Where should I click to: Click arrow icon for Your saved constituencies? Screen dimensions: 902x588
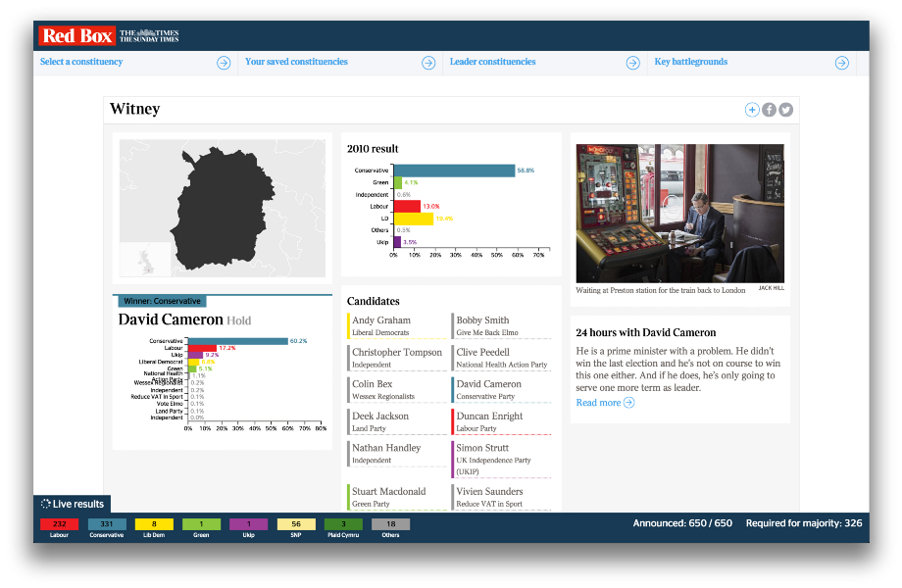[x=428, y=63]
